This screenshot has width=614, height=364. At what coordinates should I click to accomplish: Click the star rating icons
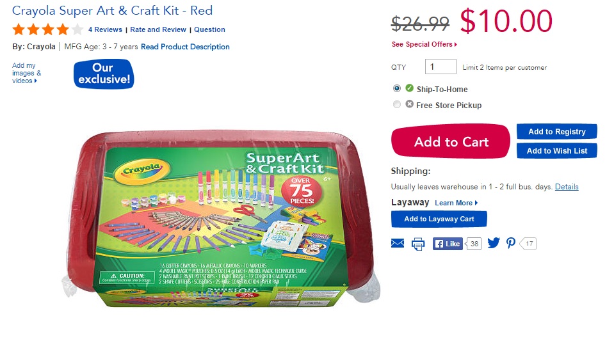pyautogui.click(x=48, y=29)
